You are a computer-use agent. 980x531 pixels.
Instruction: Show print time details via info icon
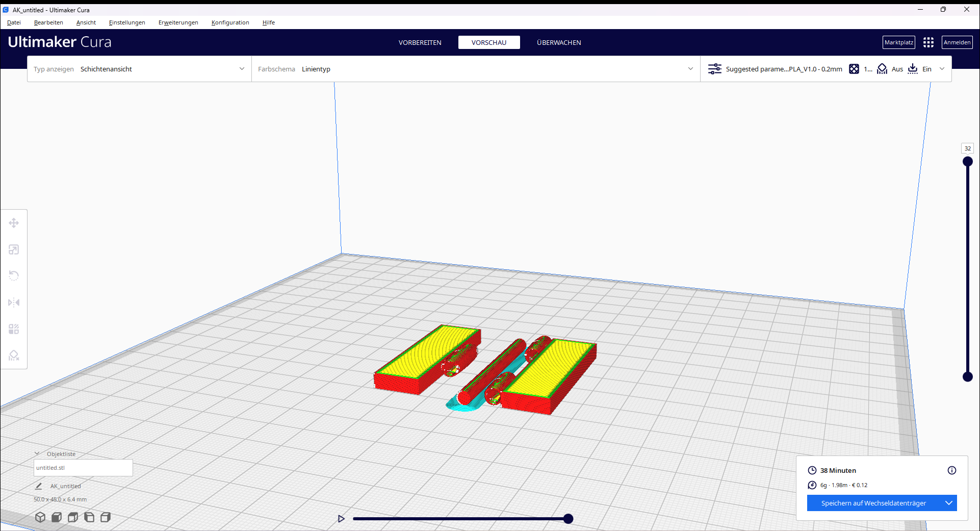pyautogui.click(x=952, y=470)
